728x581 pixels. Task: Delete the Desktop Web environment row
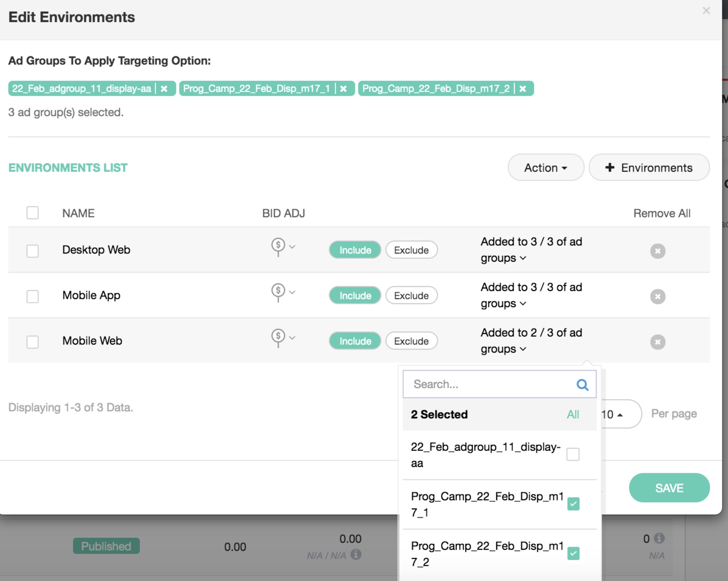coord(657,251)
